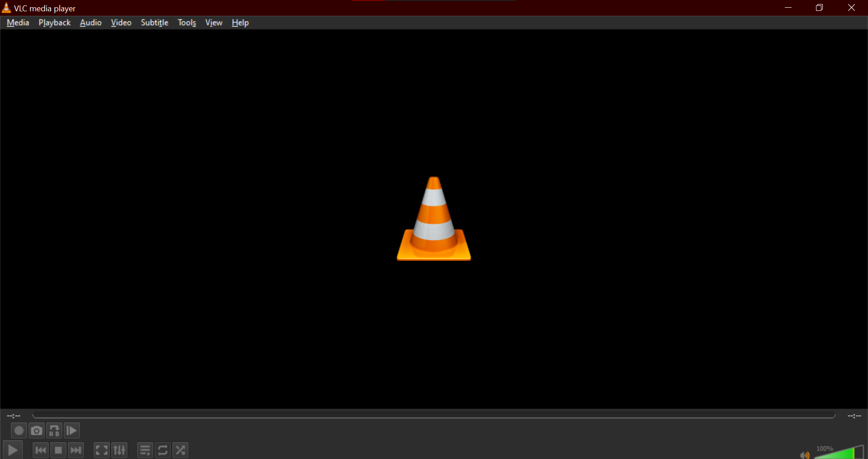The height and width of the screenshot is (459, 868).
Task: Toggle the loop repeat mode
Action: [x=163, y=450]
